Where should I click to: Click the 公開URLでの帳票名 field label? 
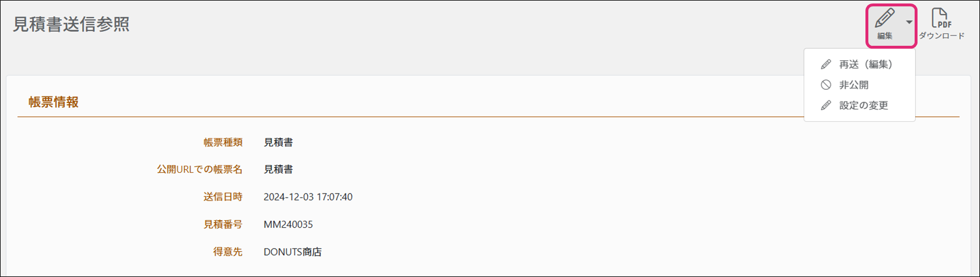tap(200, 169)
